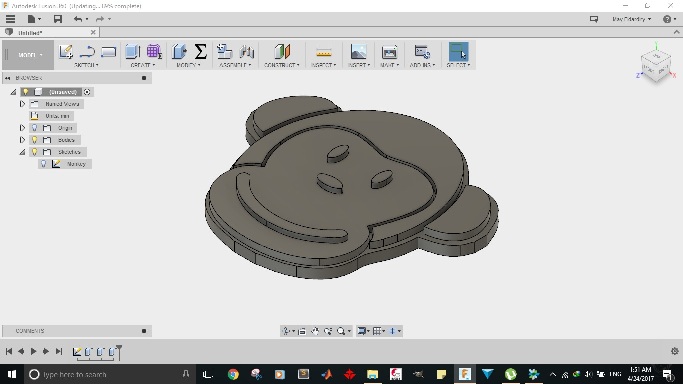
Task: Save the design with Save icon
Action: tap(57, 19)
